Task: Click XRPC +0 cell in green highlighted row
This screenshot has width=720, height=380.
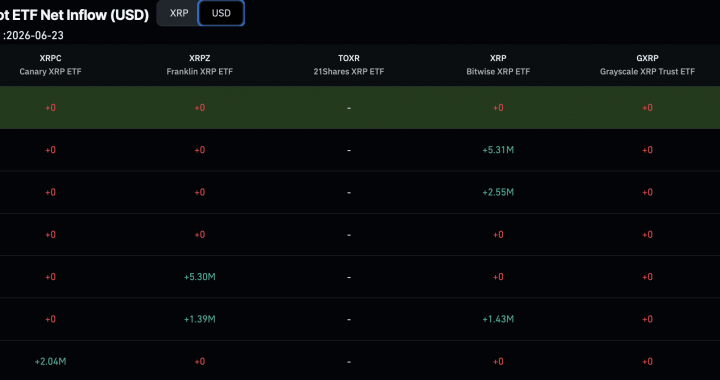Action: 51,108
